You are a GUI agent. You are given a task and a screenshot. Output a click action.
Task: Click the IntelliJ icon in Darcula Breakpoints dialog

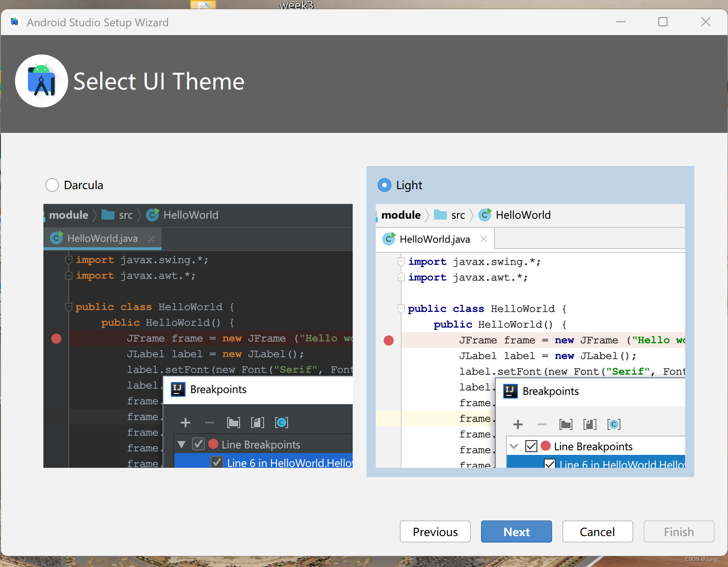click(x=178, y=389)
